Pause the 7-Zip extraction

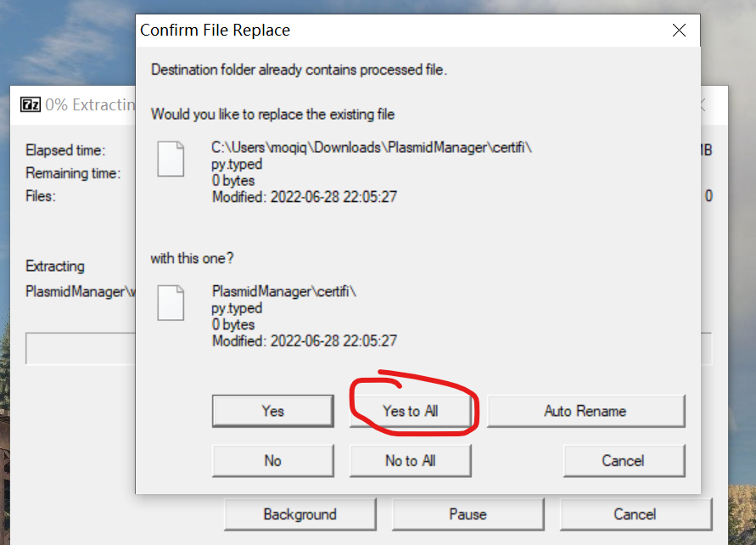click(468, 514)
